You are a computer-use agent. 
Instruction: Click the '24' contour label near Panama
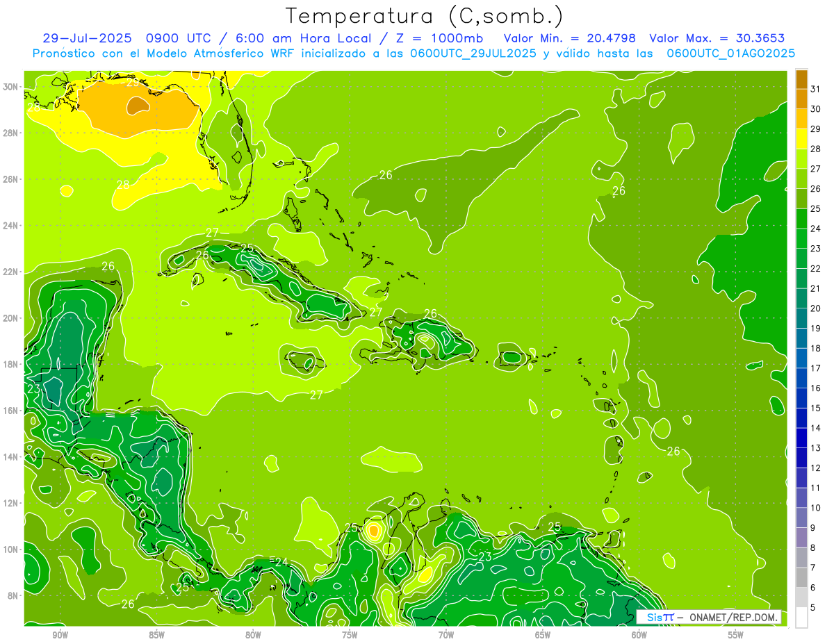[281, 562]
